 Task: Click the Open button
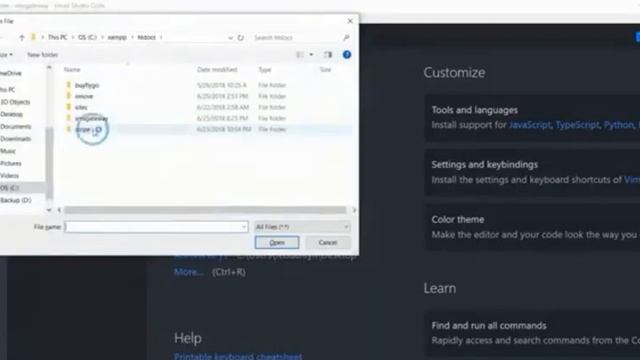[x=277, y=242]
